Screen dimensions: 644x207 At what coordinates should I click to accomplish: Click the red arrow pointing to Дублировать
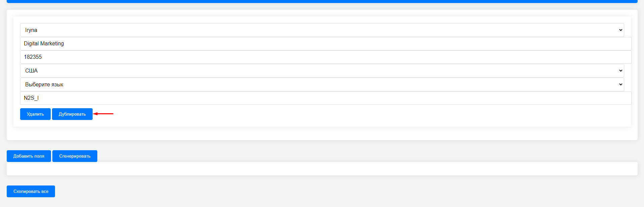click(103, 114)
